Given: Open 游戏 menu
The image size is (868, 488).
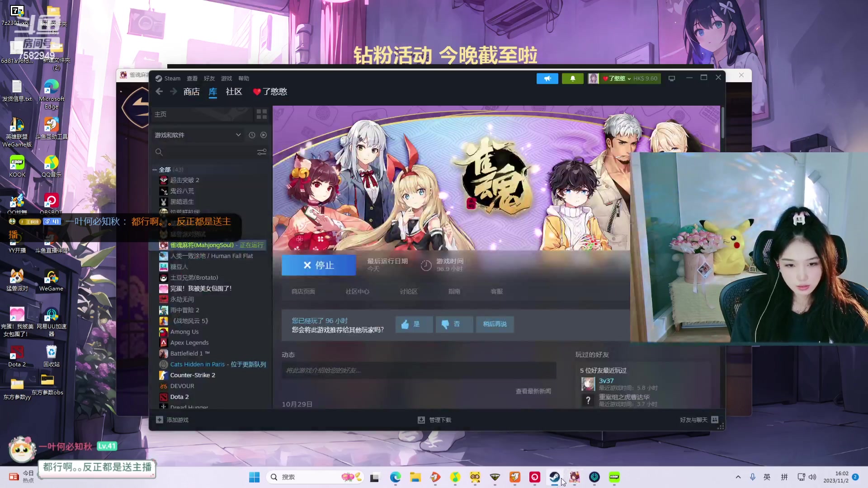Looking at the screenshot, I should pyautogui.click(x=226, y=79).
